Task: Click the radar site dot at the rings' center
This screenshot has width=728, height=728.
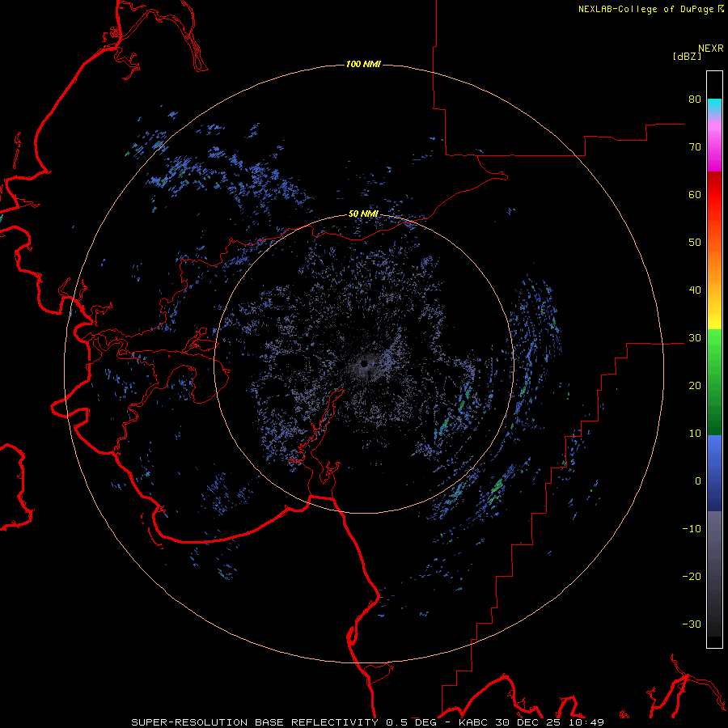Action: (x=364, y=363)
